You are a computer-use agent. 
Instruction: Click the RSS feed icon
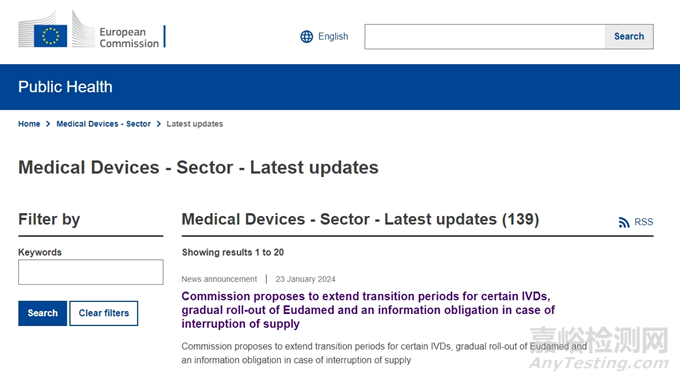pos(624,222)
